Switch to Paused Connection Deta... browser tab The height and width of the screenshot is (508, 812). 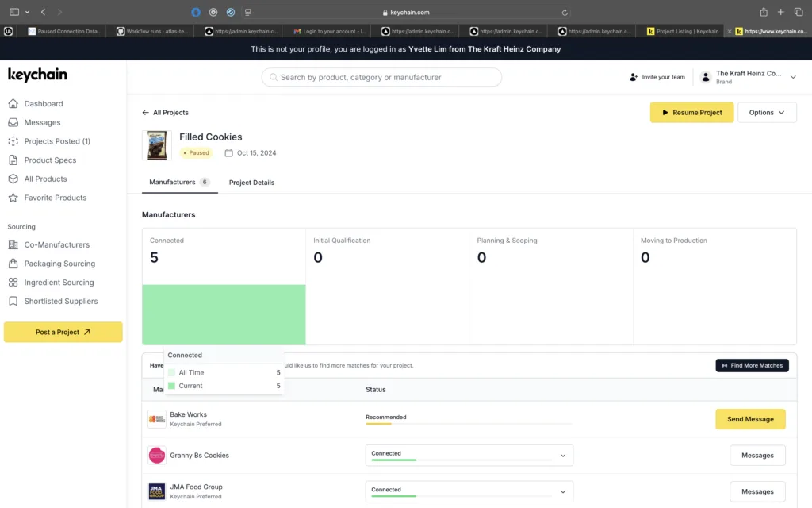pyautogui.click(x=65, y=31)
